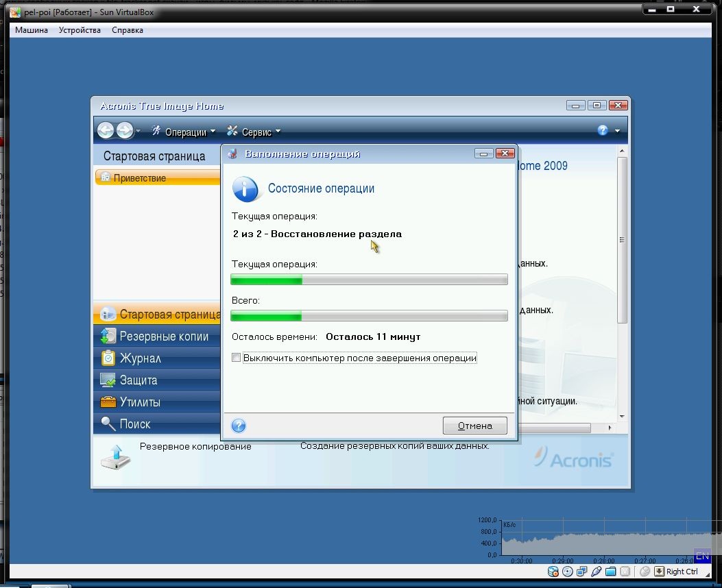Click the Осталось 11 минут text
722x588 pixels.
click(373, 336)
